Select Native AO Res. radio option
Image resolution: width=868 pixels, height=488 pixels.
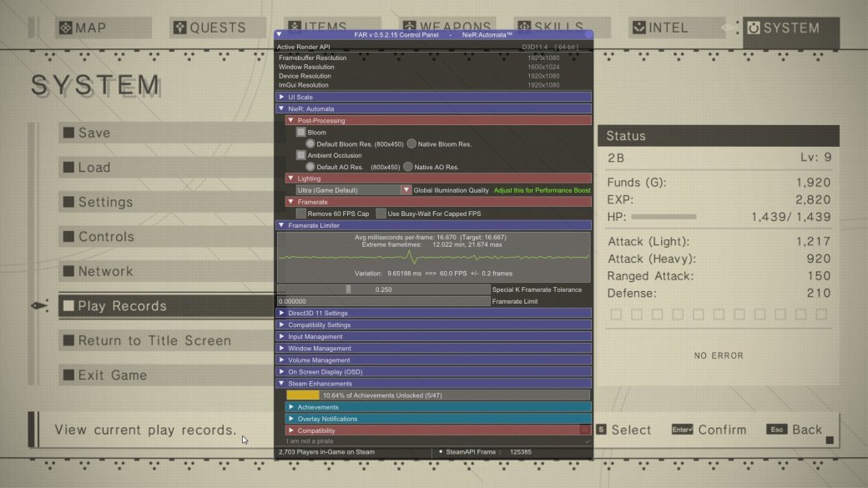(x=408, y=167)
